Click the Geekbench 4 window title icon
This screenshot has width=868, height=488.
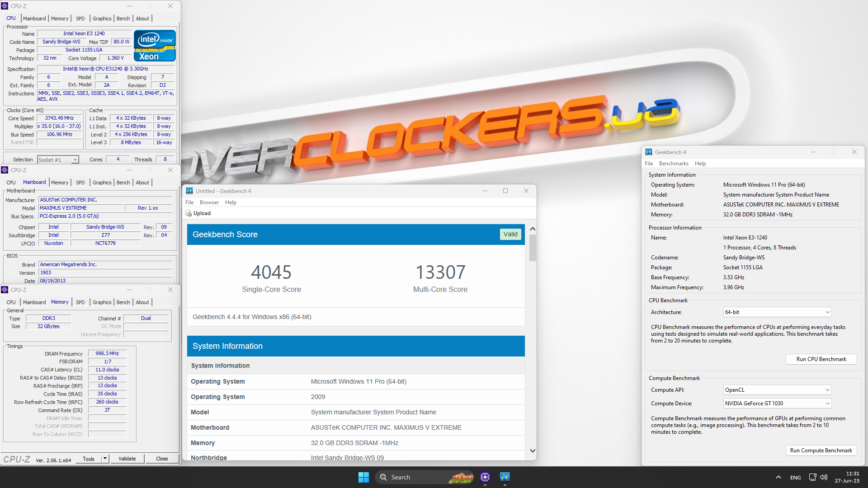649,152
